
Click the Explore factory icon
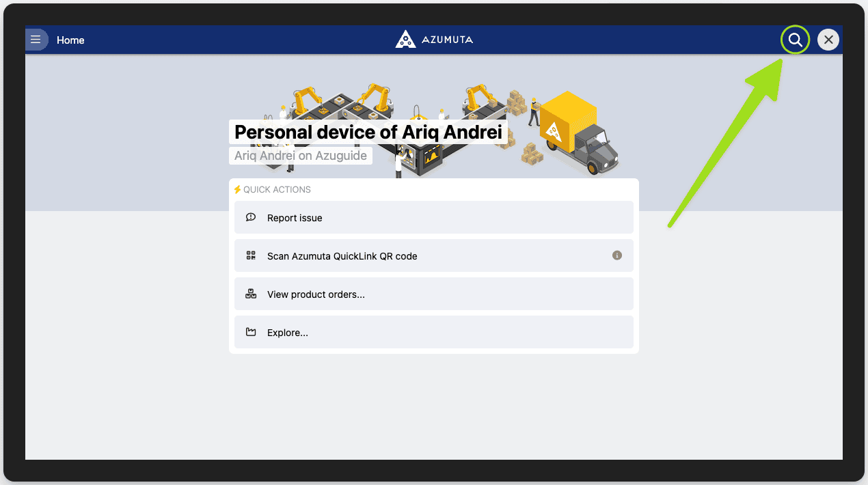(251, 332)
